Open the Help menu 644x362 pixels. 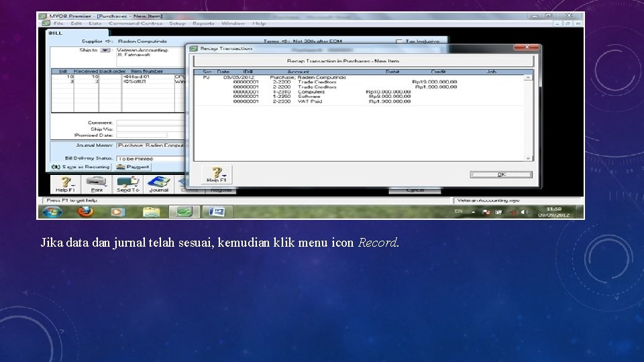[x=259, y=23]
